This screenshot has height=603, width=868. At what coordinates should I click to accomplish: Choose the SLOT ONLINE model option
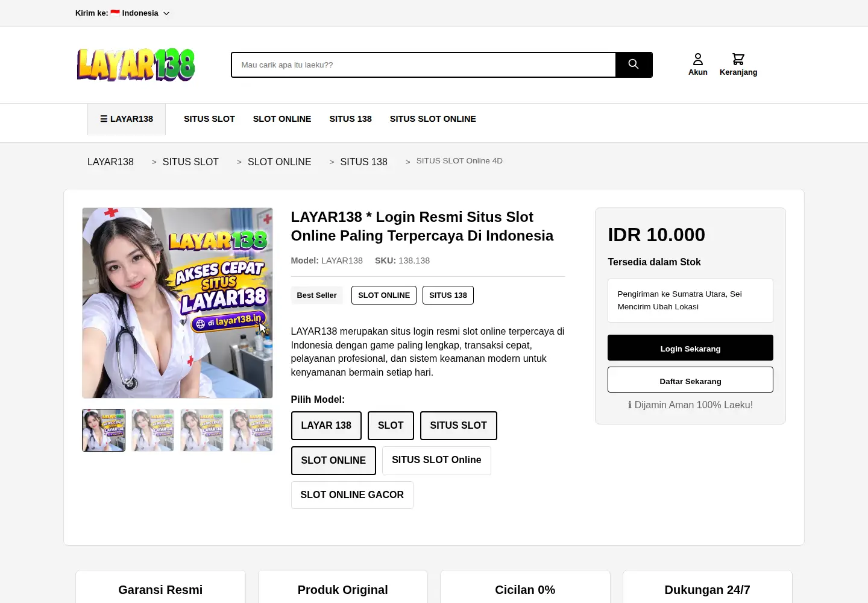click(333, 461)
